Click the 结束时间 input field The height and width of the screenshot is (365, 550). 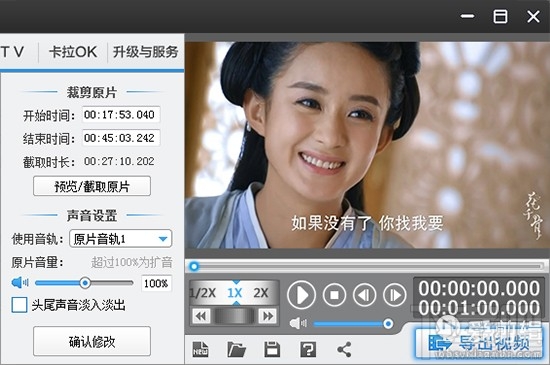[x=121, y=138]
